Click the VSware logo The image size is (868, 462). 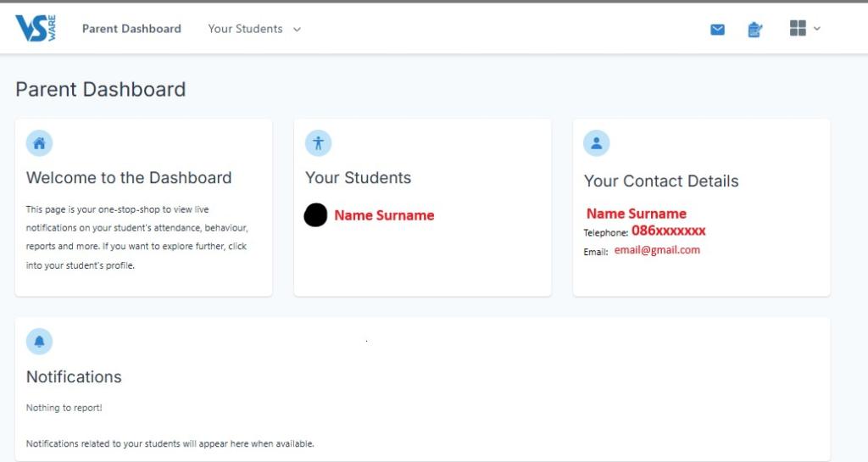pos(36,28)
